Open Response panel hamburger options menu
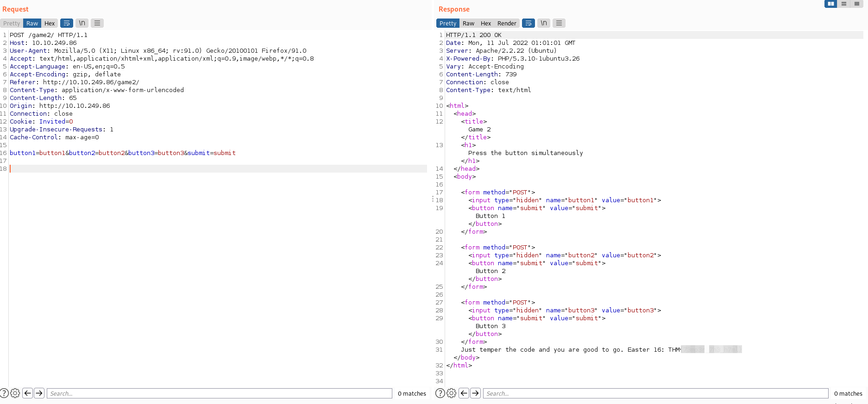This screenshot has height=404, width=868. pyautogui.click(x=559, y=23)
